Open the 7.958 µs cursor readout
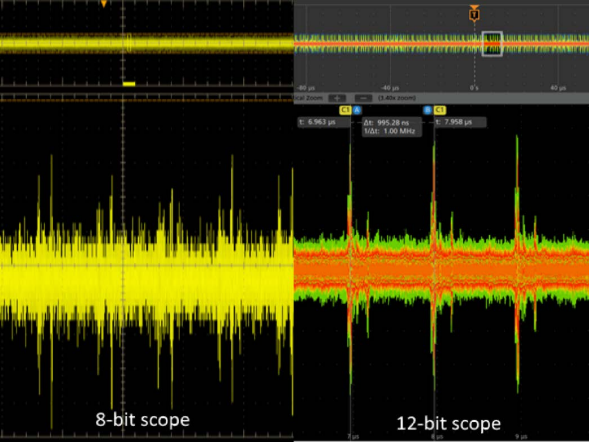The image size is (589, 442). pyautogui.click(x=461, y=122)
